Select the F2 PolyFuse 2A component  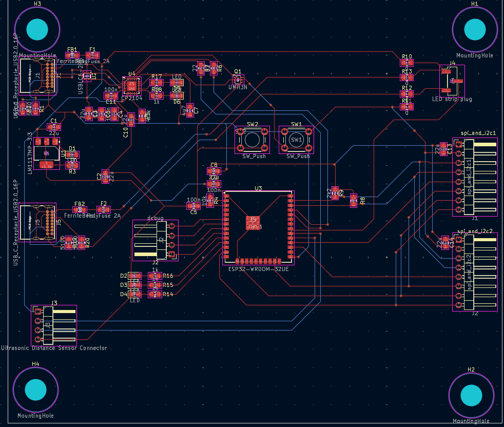(104, 209)
